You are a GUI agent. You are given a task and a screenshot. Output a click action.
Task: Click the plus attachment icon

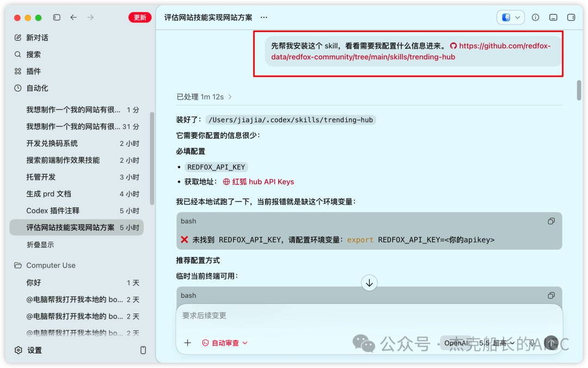[x=187, y=343]
